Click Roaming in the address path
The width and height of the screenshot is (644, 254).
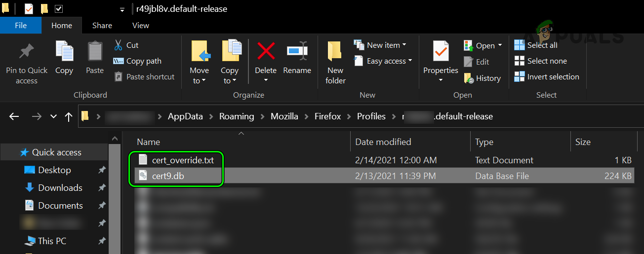(237, 116)
